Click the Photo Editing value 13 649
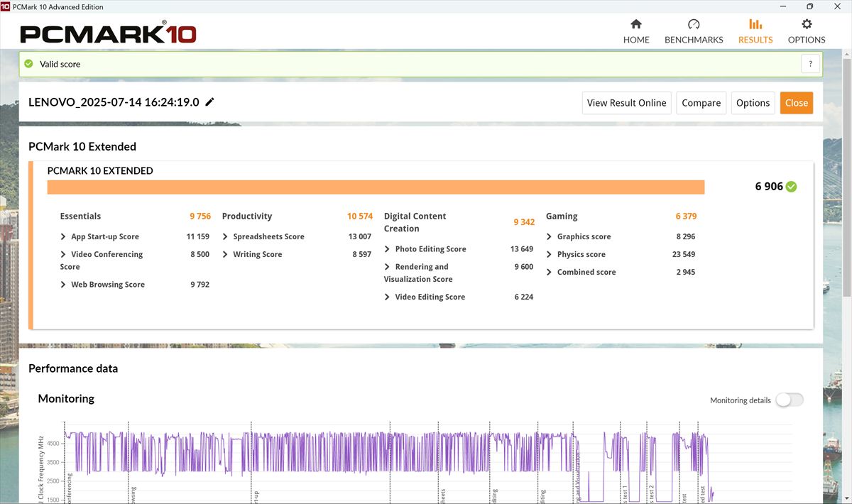The image size is (852, 504). point(522,249)
